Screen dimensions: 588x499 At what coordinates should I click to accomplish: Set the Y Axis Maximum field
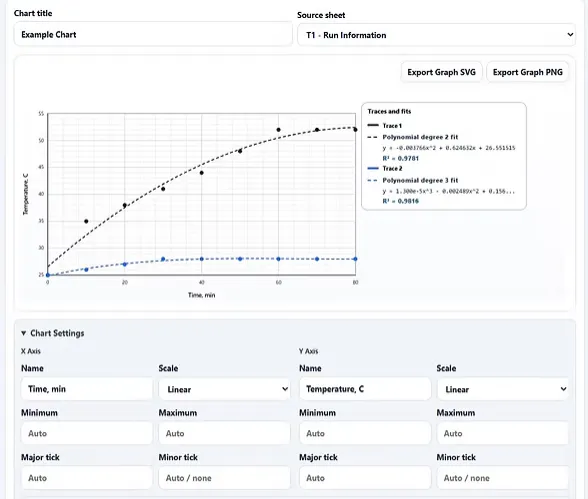point(502,433)
